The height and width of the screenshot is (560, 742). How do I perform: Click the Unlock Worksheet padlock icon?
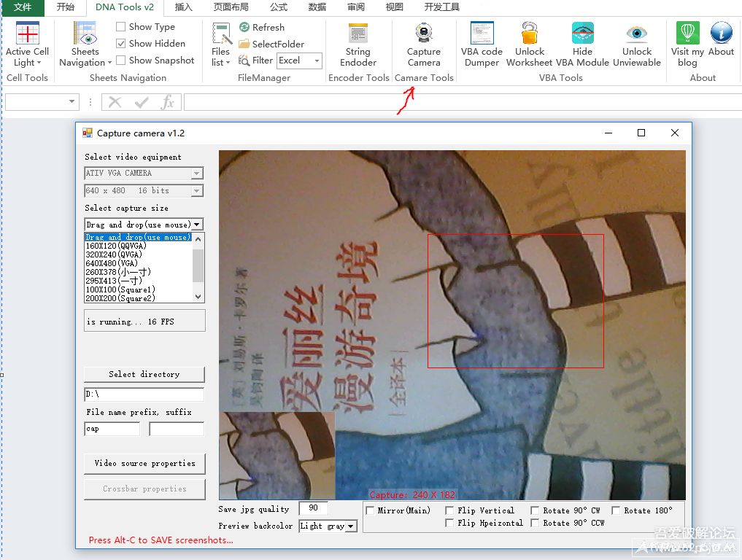(x=530, y=34)
